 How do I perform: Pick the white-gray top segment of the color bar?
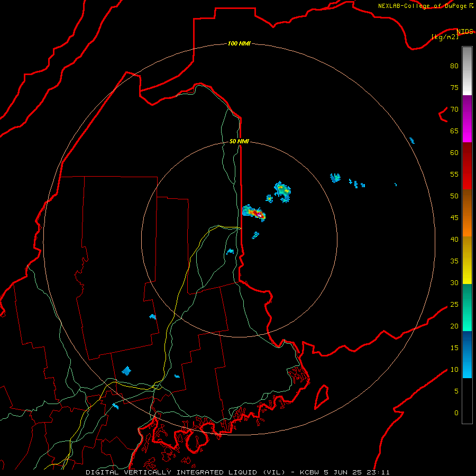point(467,71)
